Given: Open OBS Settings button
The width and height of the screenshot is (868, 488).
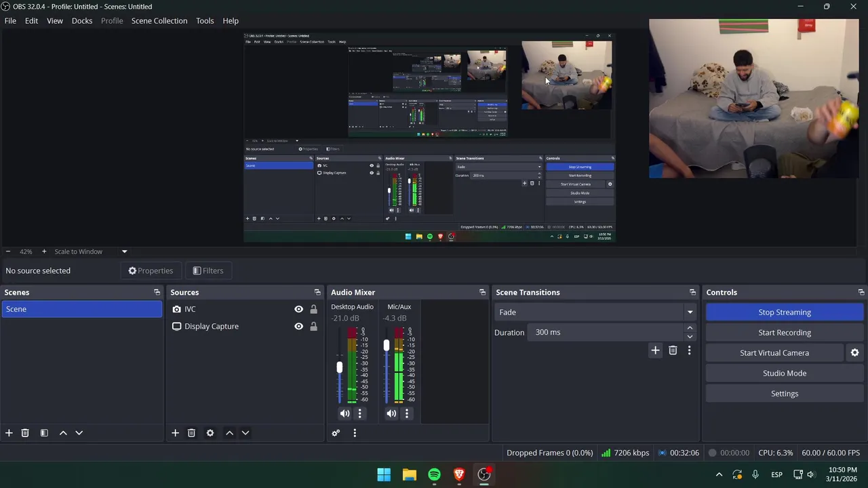Looking at the screenshot, I should 785,394.
